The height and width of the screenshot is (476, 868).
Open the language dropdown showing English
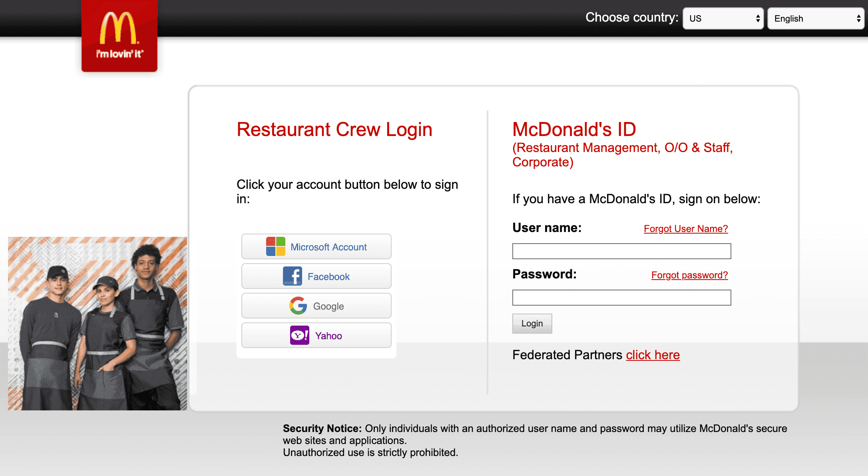point(816,18)
